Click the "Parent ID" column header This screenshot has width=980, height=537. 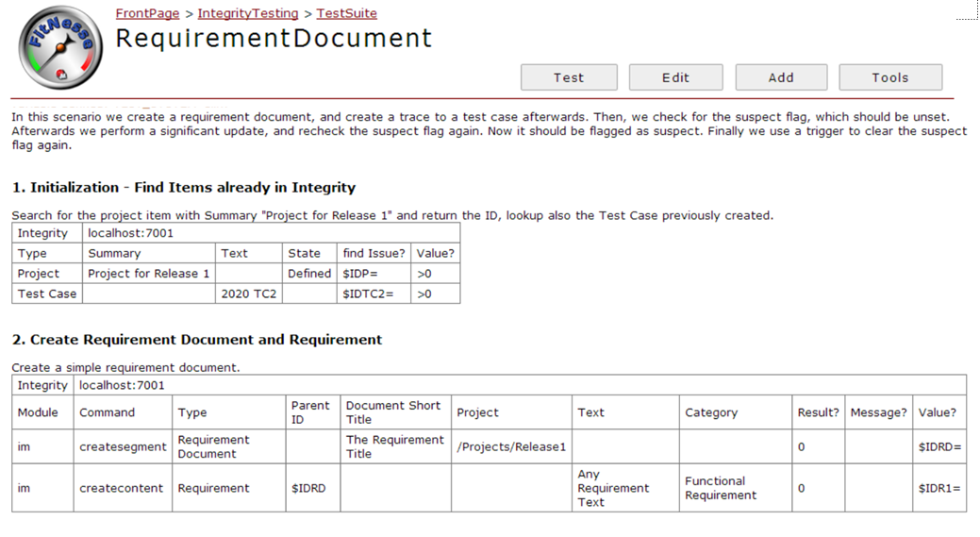click(312, 412)
